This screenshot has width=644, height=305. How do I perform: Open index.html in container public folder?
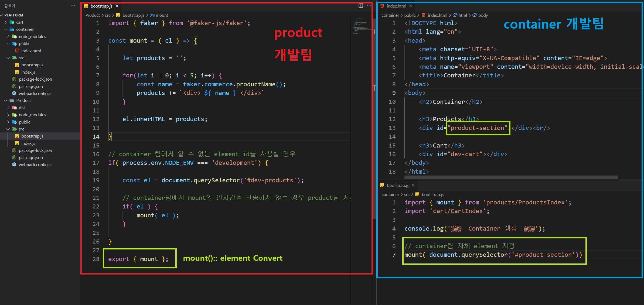31,51
